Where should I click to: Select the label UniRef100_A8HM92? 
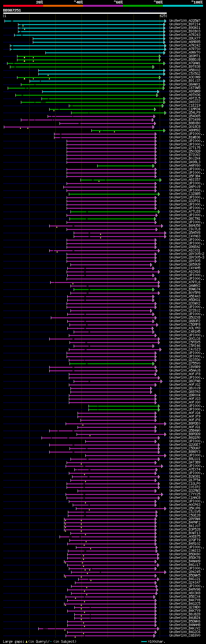[x=185, y=130]
